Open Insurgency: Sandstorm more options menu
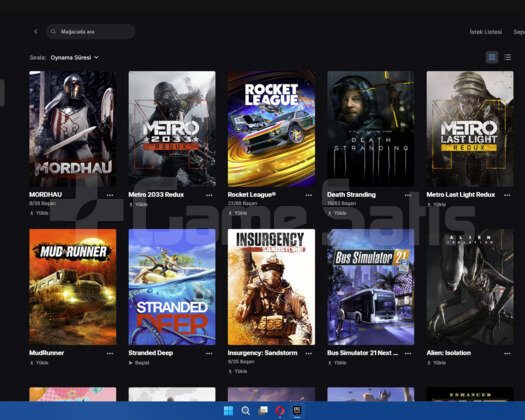Screen dimensions: 525x420 [309, 353]
